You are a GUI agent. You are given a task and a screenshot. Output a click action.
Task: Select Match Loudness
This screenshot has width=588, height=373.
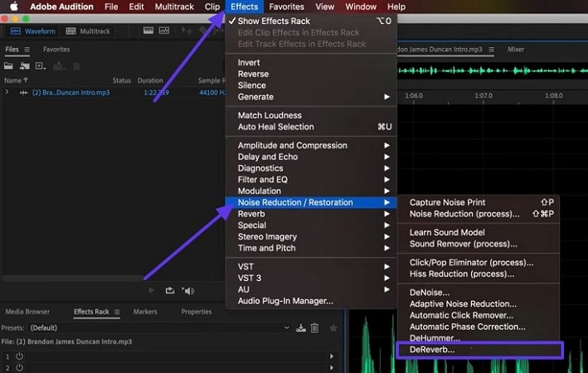[311, 115]
